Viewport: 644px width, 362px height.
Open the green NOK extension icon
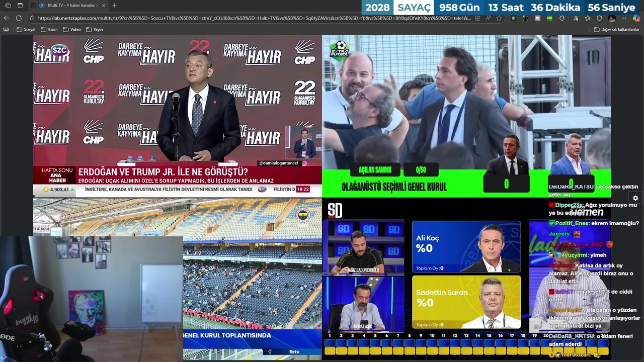[550, 18]
